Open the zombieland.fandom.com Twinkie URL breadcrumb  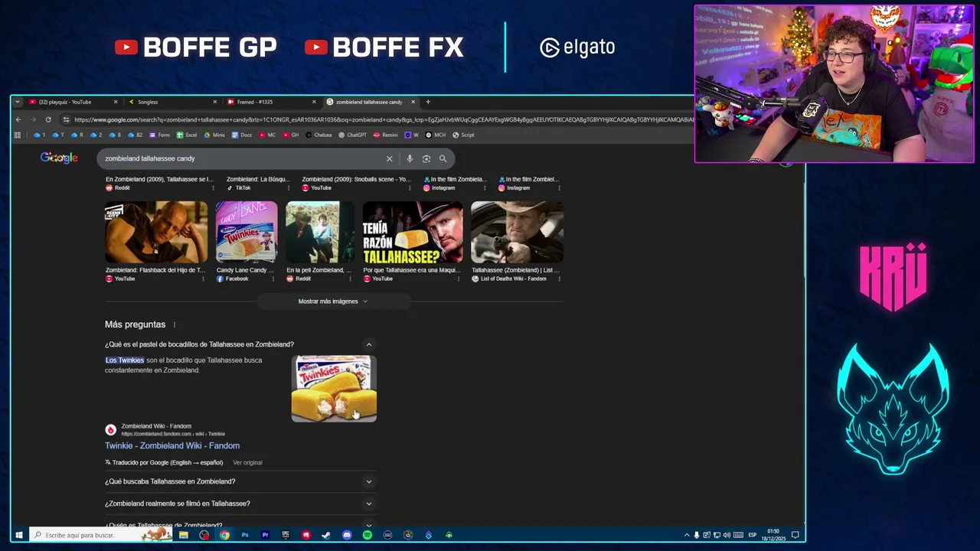pyautogui.click(x=173, y=434)
